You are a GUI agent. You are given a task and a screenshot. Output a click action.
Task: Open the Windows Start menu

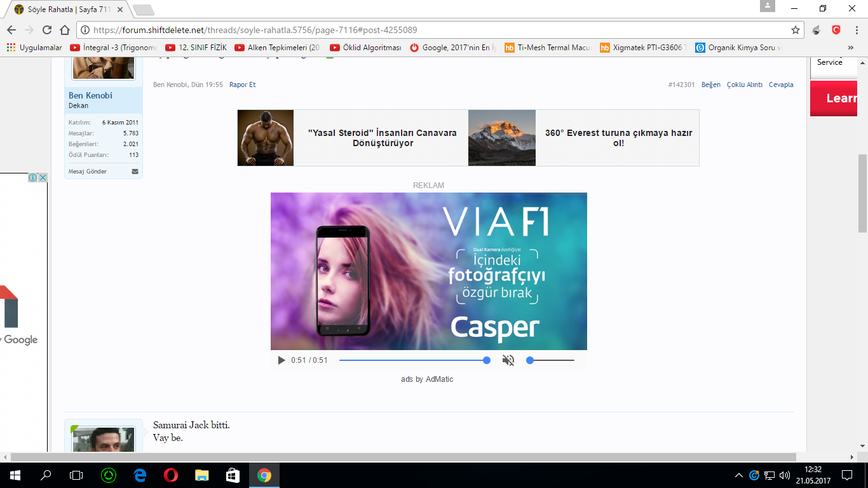click(14, 475)
